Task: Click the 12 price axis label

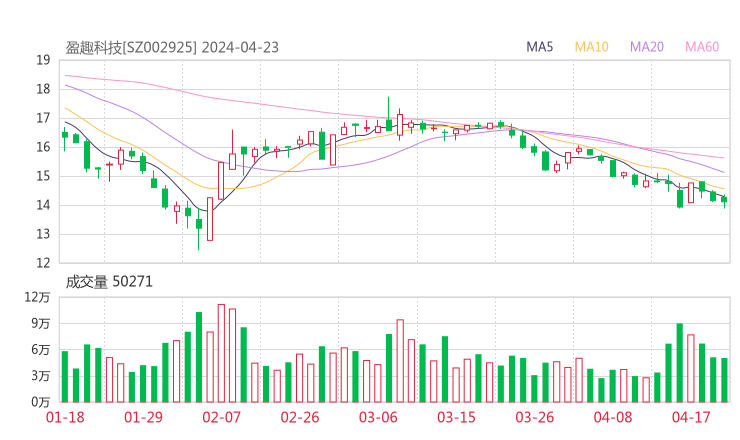Action: point(43,263)
